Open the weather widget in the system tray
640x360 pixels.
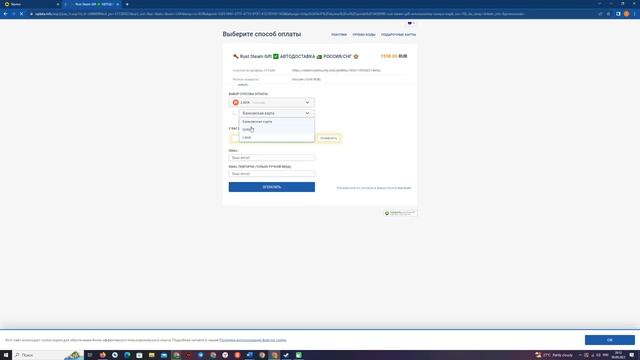(x=554, y=355)
